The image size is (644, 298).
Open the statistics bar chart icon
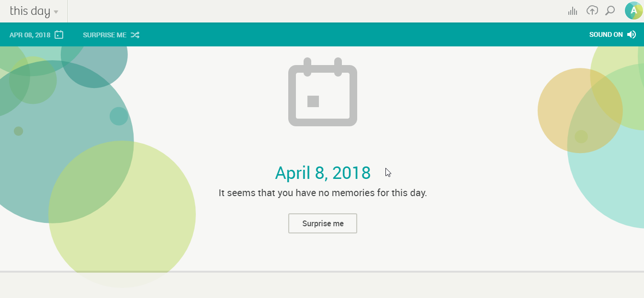572,11
